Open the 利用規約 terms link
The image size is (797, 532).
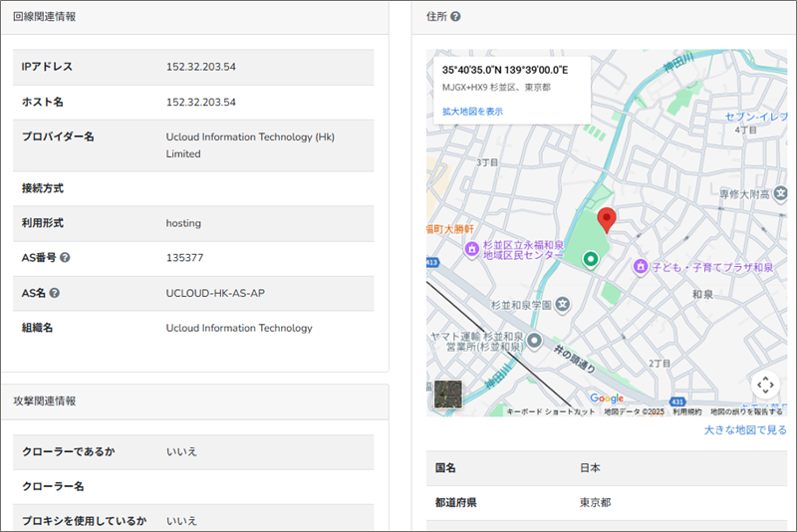pos(686,411)
